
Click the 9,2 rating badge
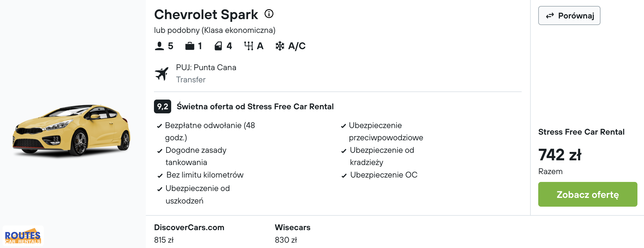point(162,106)
